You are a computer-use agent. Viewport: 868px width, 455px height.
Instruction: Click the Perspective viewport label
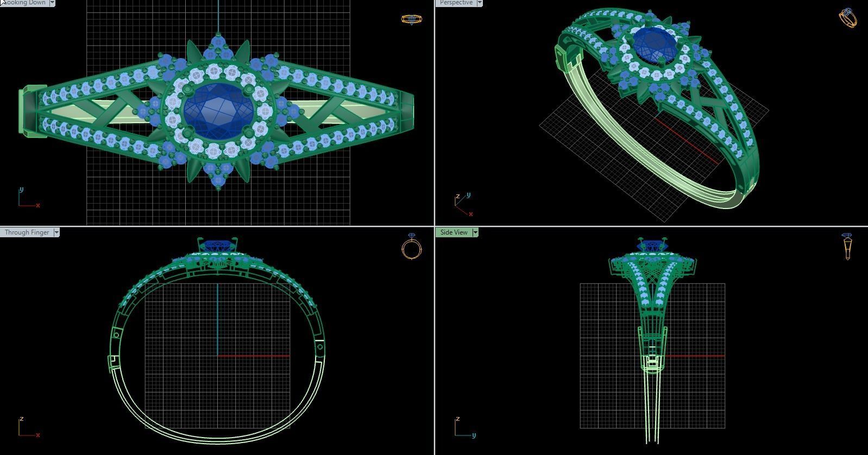click(x=456, y=3)
